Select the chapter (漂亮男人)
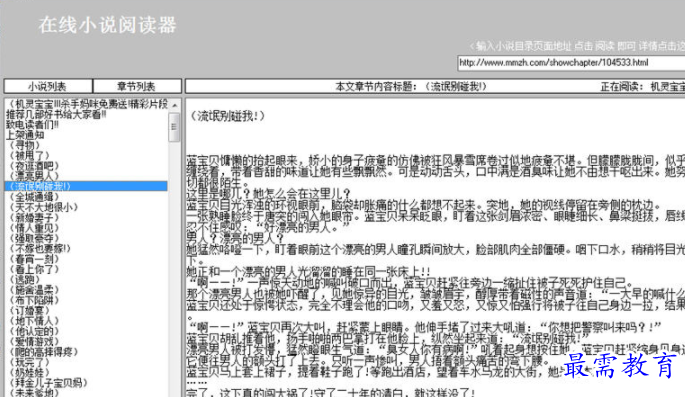Screen dimensions: 685x397 35,176
